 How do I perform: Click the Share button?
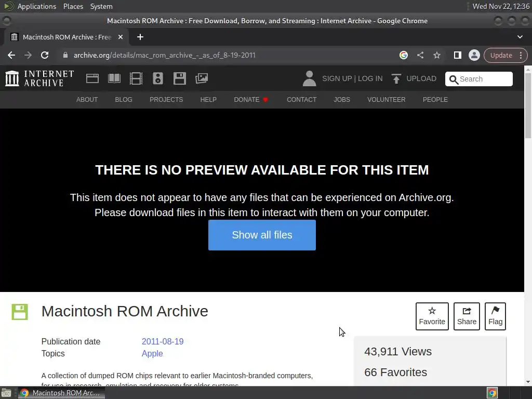[467, 316]
